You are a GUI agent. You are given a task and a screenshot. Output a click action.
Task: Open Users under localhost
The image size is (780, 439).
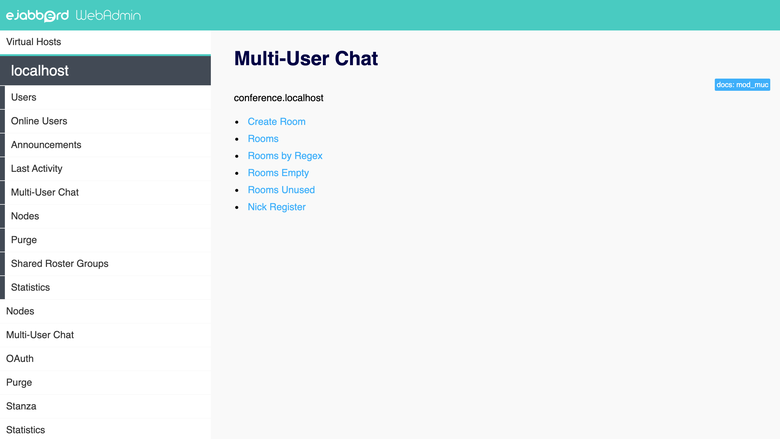click(x=108, y=97)
